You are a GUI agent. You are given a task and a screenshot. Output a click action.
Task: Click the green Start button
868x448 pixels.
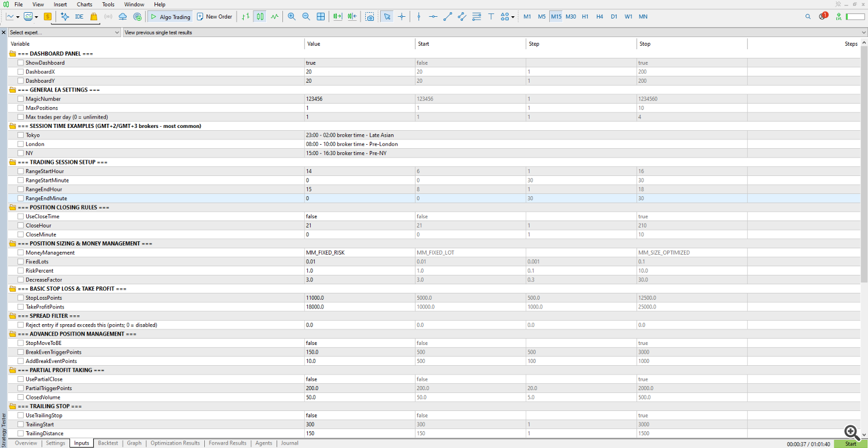(850, 444)
